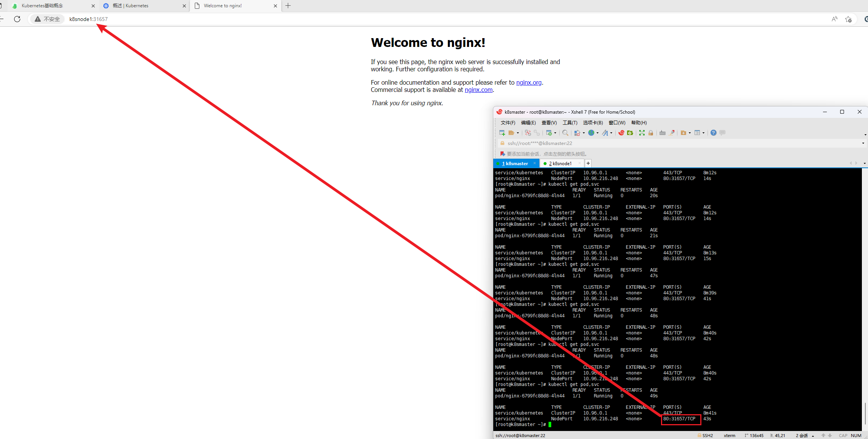This screenshot has width=868, height=439.
Task: Open session tab list dropdown arrow
Action: (864, 163)
